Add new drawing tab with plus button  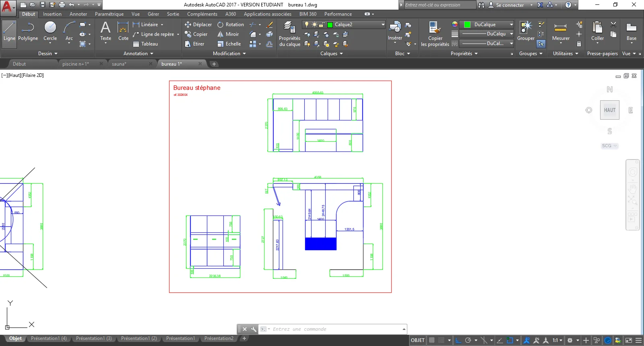pyautogui.click(x=214, y=64)
